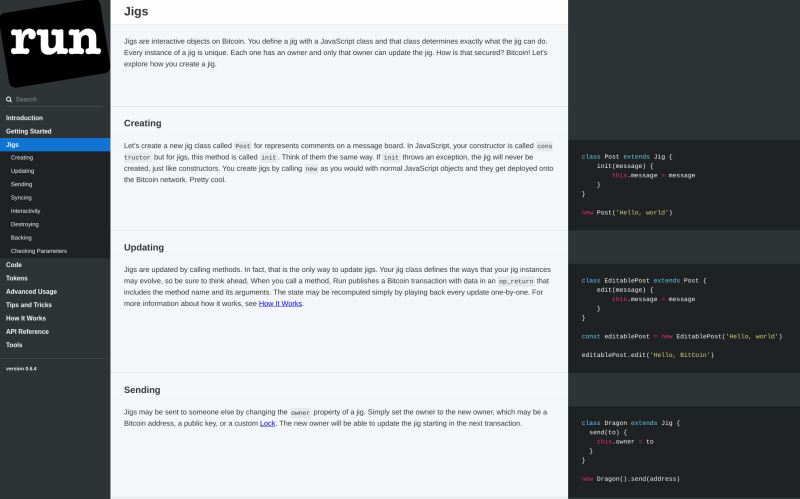Viewport: 800px width, 499px height.
Task: Click the search magnifier icon
Action: coord(9,99)
